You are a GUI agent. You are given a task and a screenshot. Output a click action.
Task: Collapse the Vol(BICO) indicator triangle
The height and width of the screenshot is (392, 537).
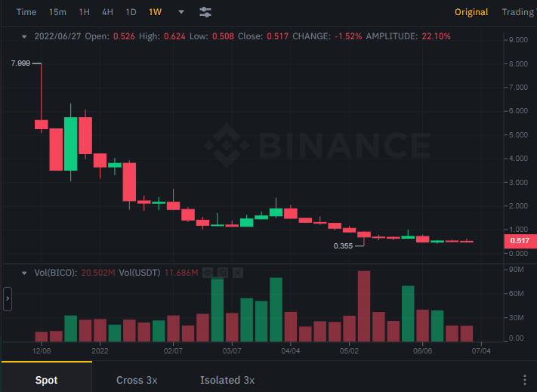coord(24,273)
